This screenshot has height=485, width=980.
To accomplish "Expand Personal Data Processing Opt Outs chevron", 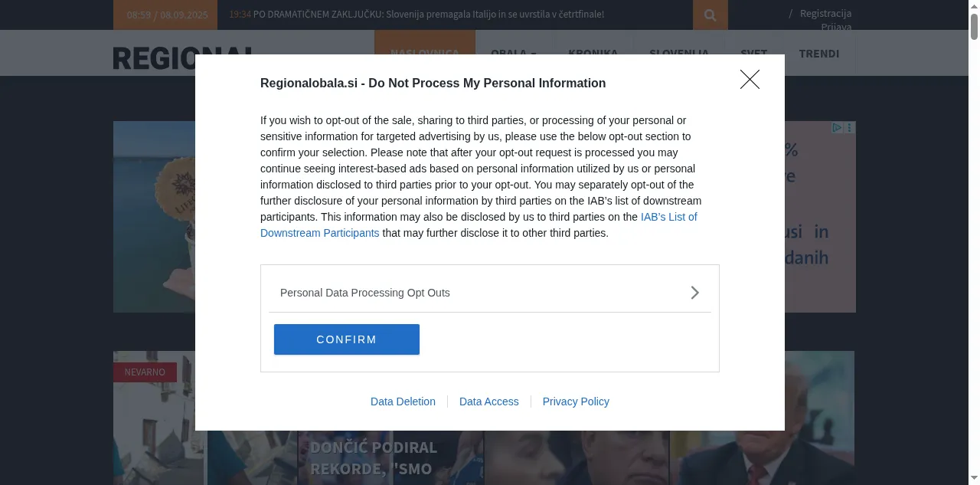I will [x=694, y=293].
